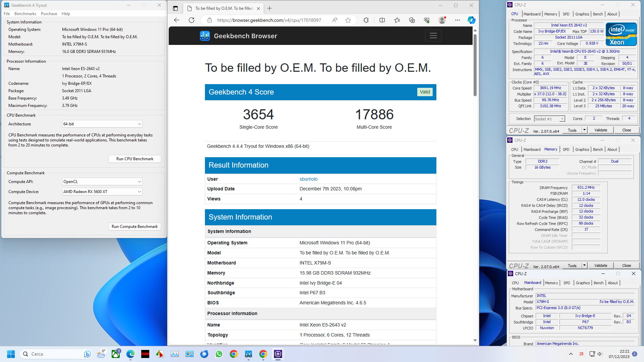Open Edge Settings and more menu
Image resolution: width=644 pixels, height=362 pixels.
click(458, 20)
